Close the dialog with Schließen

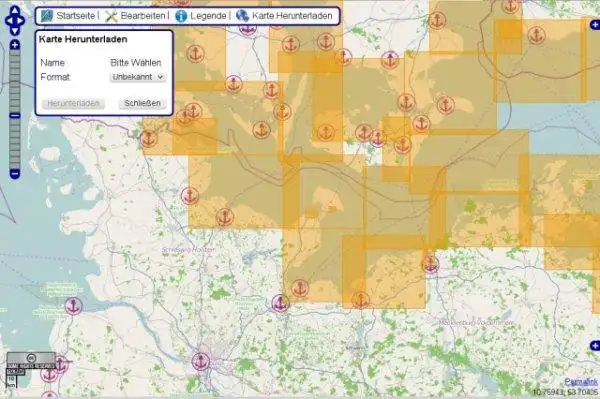[142, 103]
